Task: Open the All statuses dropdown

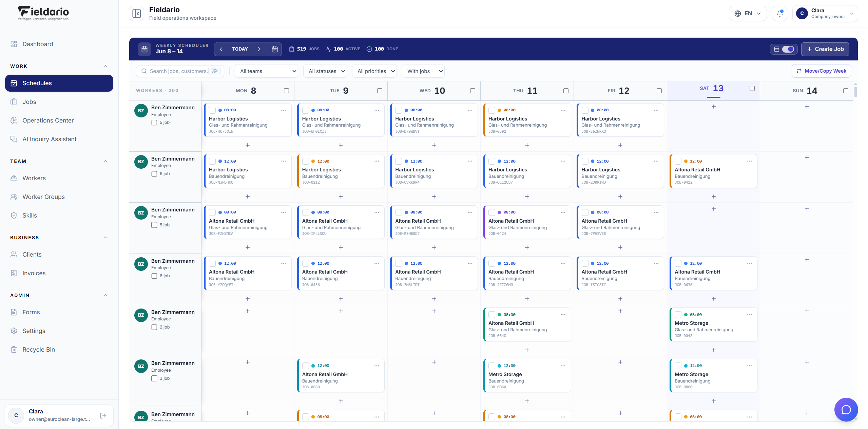Action: pos(325,71)
